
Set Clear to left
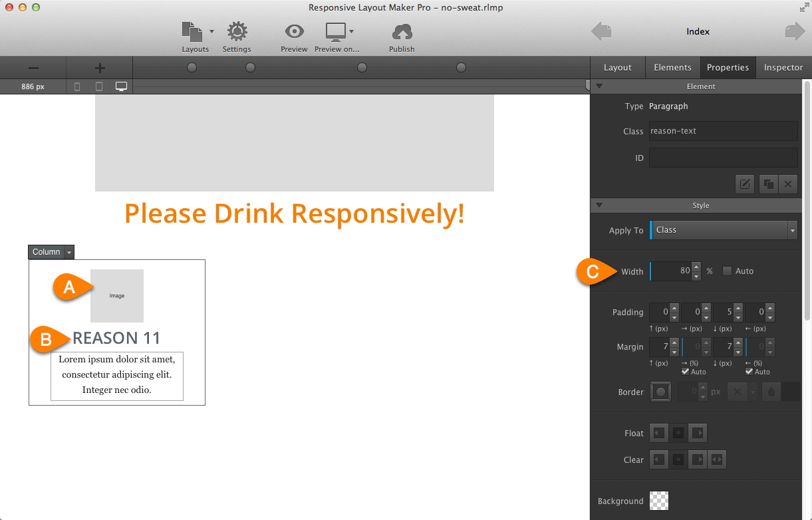pyautogui.click(x=659, y=459)
